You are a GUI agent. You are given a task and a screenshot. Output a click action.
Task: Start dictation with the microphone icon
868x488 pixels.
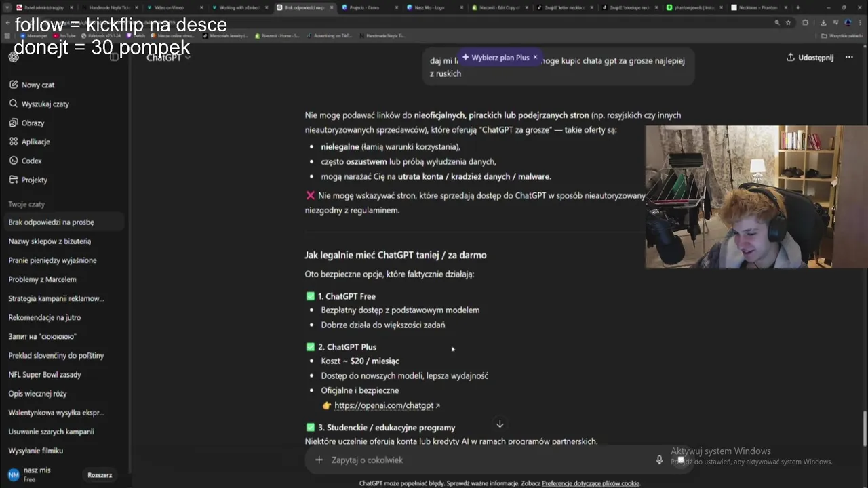(659, 460)
